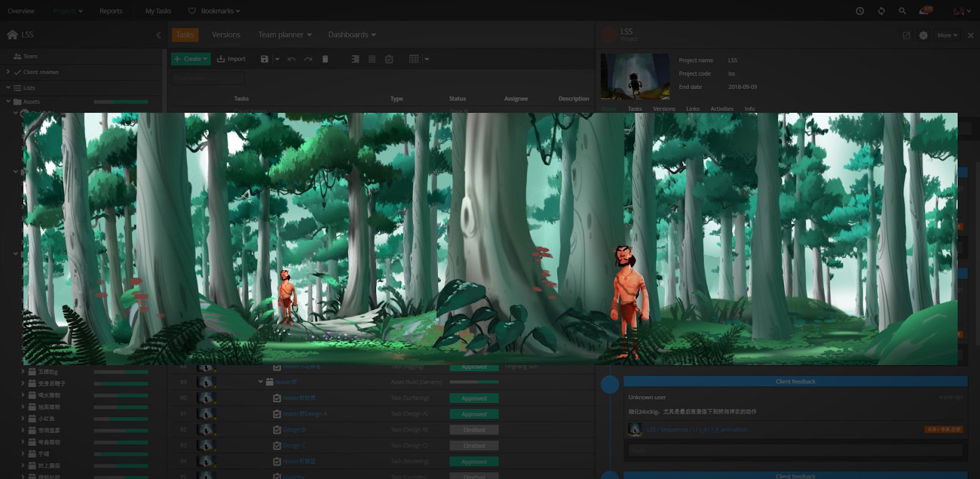
Task: Click the flat list view icon
Action: pos(372,59)
